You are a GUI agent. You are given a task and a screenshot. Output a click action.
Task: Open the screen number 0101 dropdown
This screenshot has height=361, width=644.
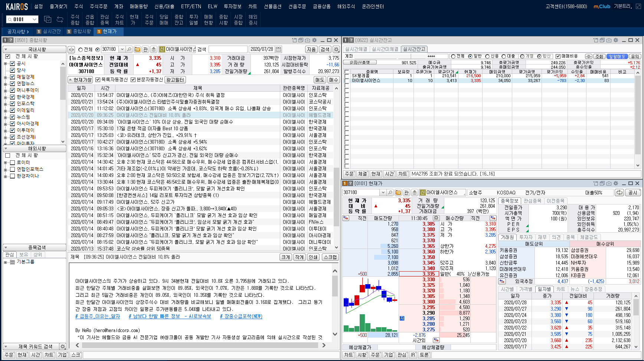(x=35, y=19)
